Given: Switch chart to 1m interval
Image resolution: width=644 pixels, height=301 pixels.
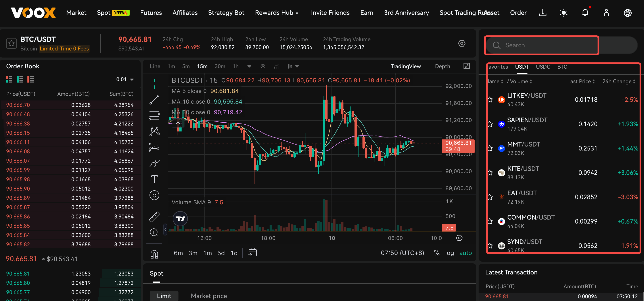Looking at the screenshot, I should [171, 66].
